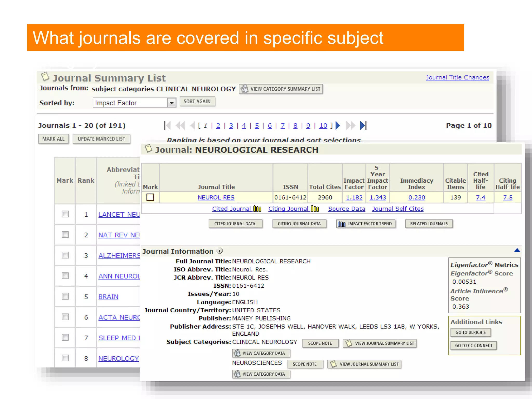This screenshot has height=399, width=532.
Task: Click immediacy index value 0.230
Action: point(417,197)
